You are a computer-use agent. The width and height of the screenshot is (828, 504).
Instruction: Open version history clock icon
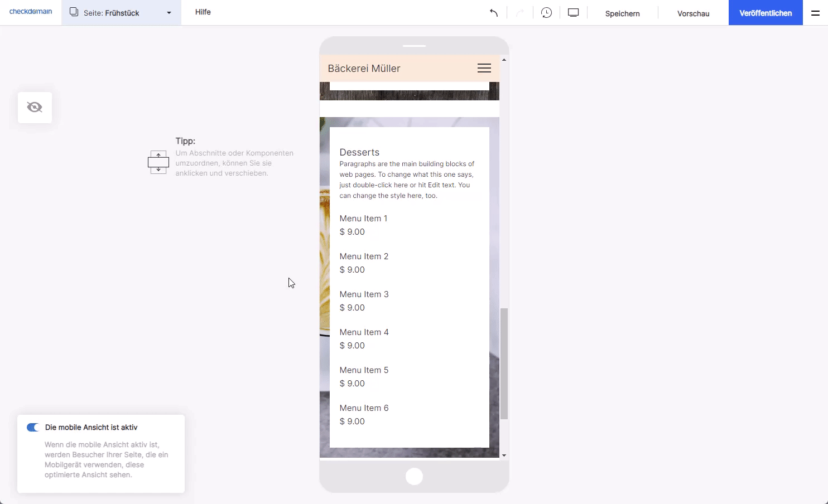(546, 13)
